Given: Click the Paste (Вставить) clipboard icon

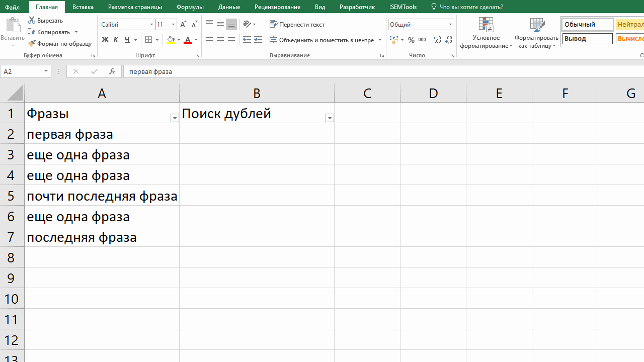Looking at the screenshot, I should [13, 25].
